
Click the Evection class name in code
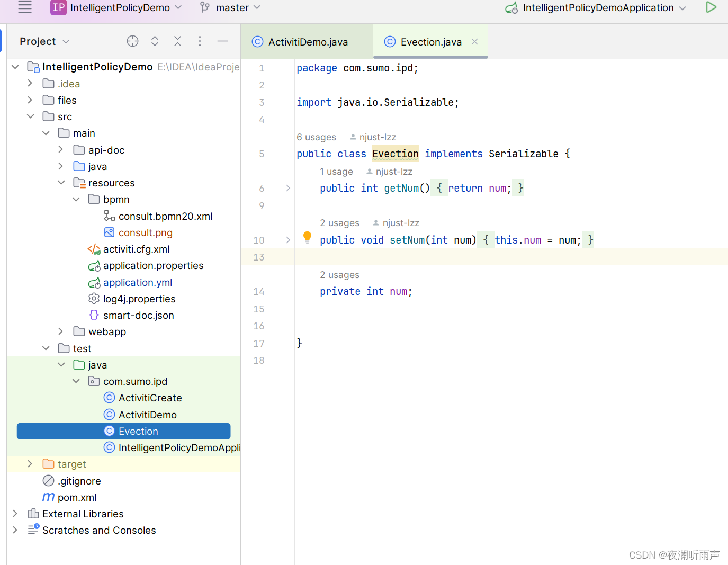pos(396,154)
